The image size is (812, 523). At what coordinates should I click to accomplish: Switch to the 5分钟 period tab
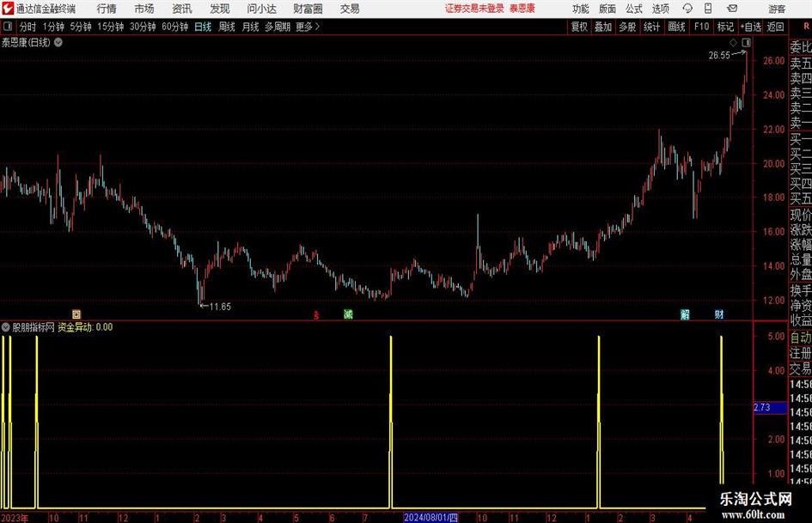pyautogui.click(x=81, y=27)
